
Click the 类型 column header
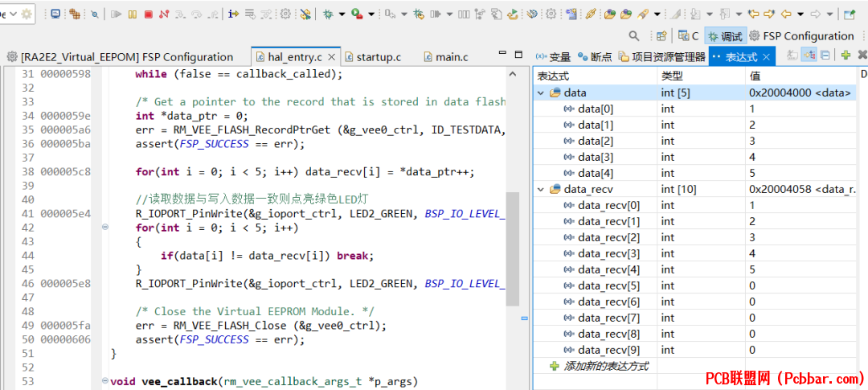[x=702, y=76]
